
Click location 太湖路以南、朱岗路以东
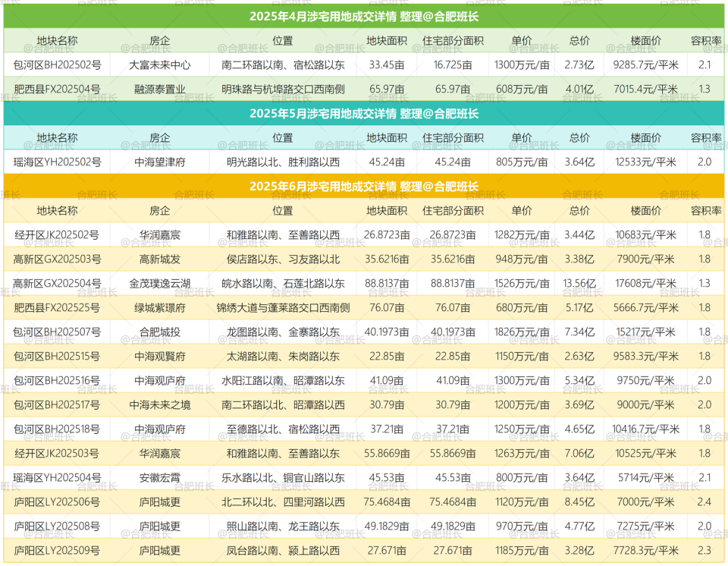[283, 357]
